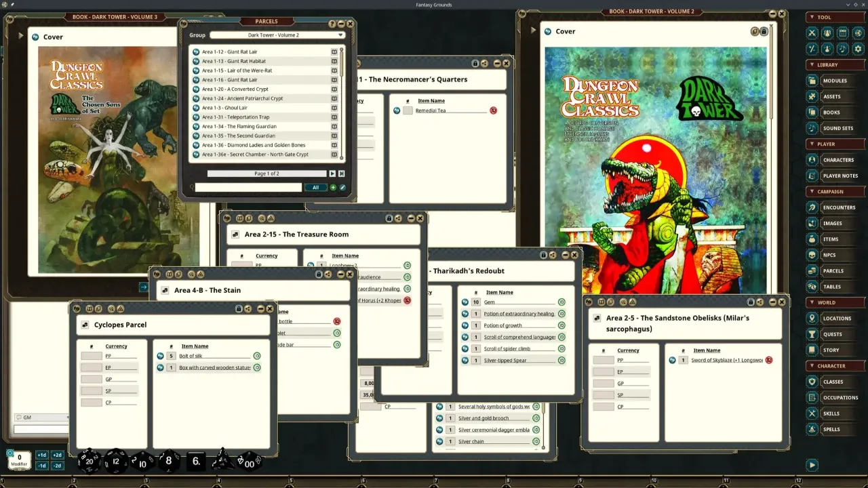Screen dimensions: 868x488
Task: Open the modifiers tool icon
Action: tap(812, 49)
